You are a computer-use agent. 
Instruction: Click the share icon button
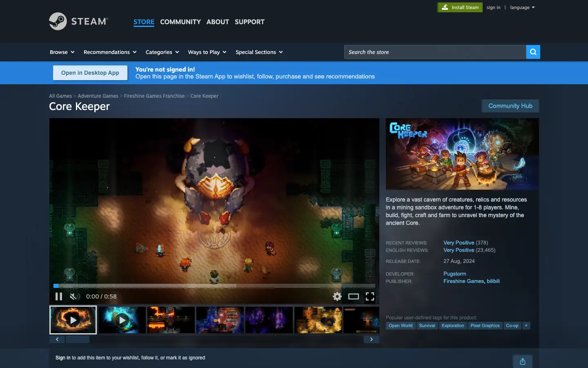coord(523,361)
